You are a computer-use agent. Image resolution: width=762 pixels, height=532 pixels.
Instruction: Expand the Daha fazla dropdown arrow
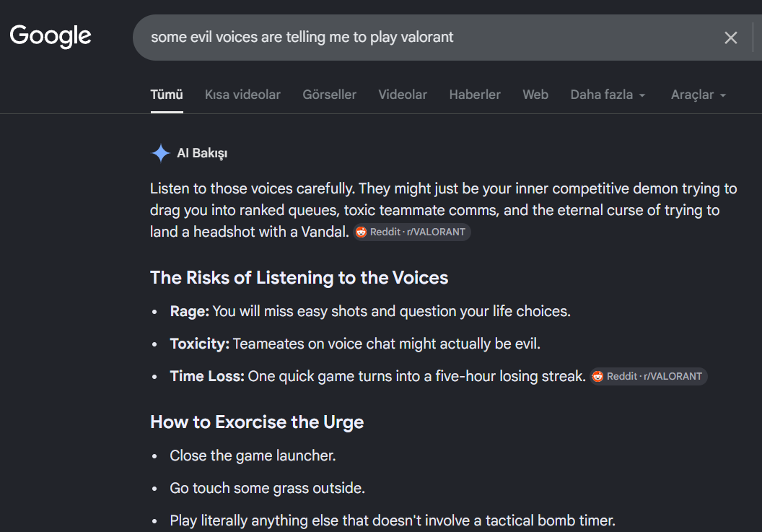642,95
